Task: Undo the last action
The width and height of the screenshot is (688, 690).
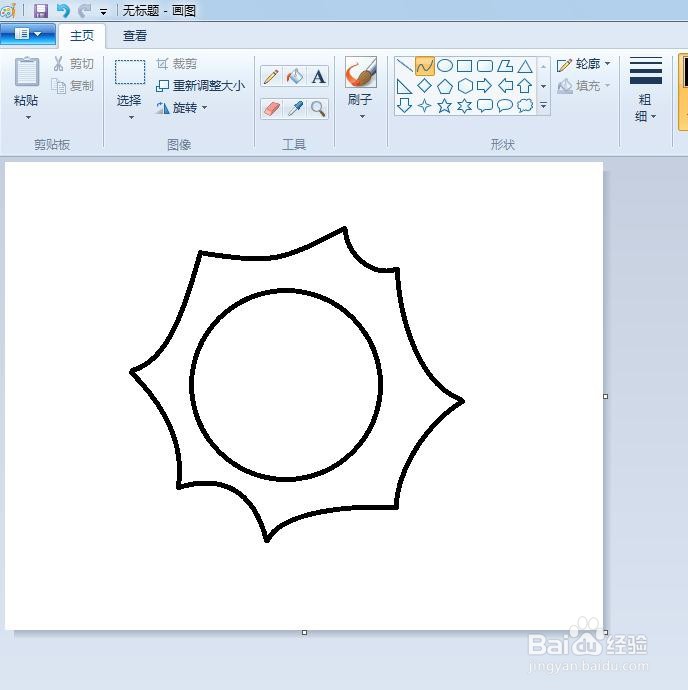Action: [x=63, y=10]
